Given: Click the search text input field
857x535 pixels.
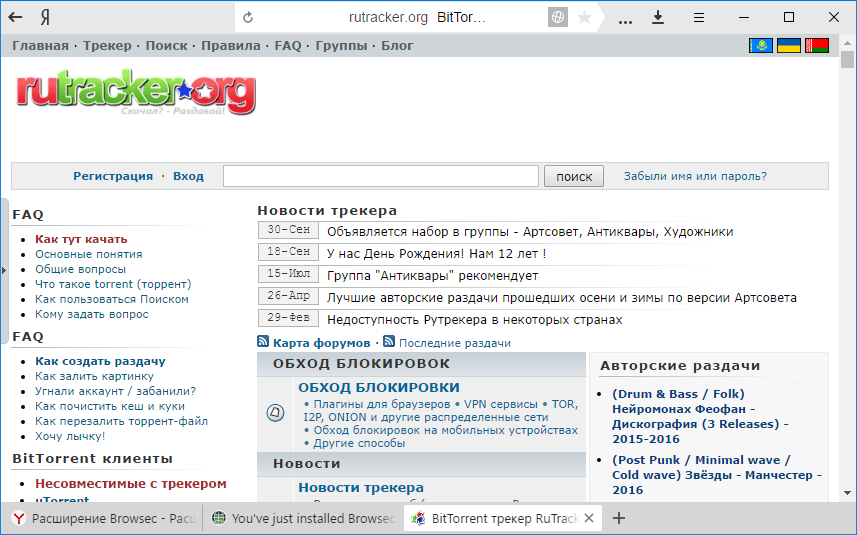Looking at the screenshot, I should pyautogui.click(x=381, y=176).
